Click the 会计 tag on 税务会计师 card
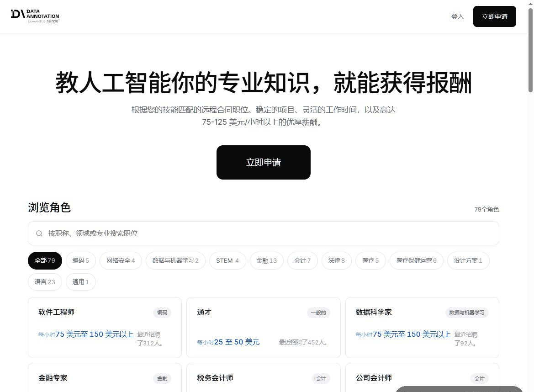The width and height of the screenshot is (534, 392). coord(321,378)
